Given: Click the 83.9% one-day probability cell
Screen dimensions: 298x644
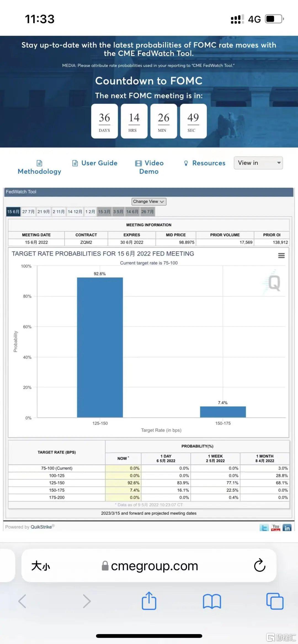Looking at the screenshot, I should coord(166,483).
